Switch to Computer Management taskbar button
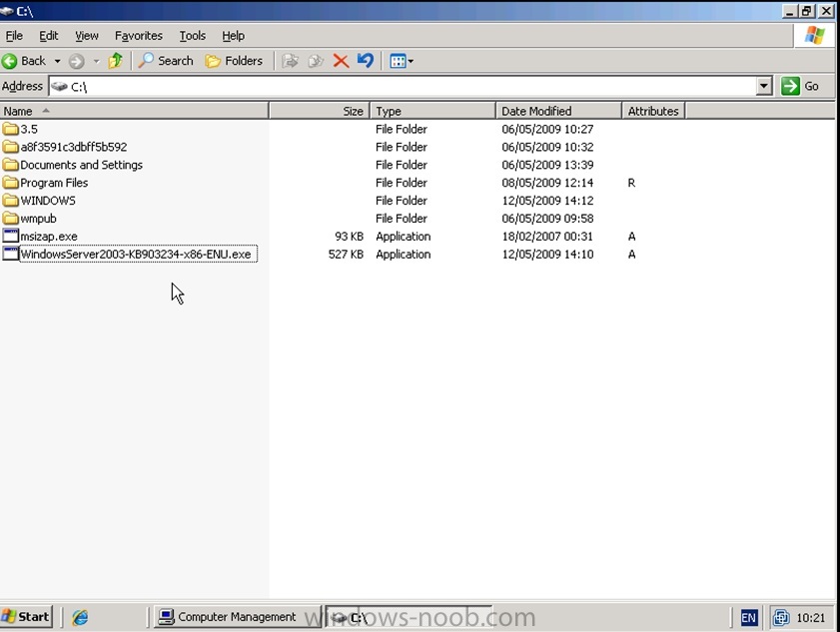This screenshot has height=632, width=840. (x=238, y=617)
